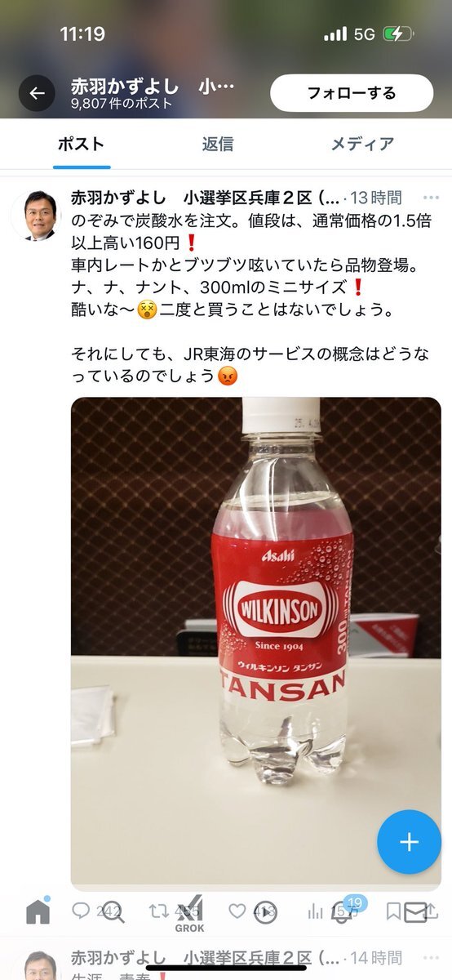Open Grok from the bottom bar

tap(189, 914)
